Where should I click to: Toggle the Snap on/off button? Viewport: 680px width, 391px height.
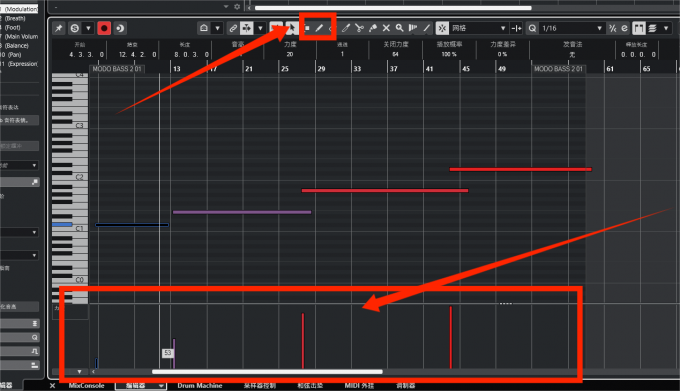(x=442, y=28)
